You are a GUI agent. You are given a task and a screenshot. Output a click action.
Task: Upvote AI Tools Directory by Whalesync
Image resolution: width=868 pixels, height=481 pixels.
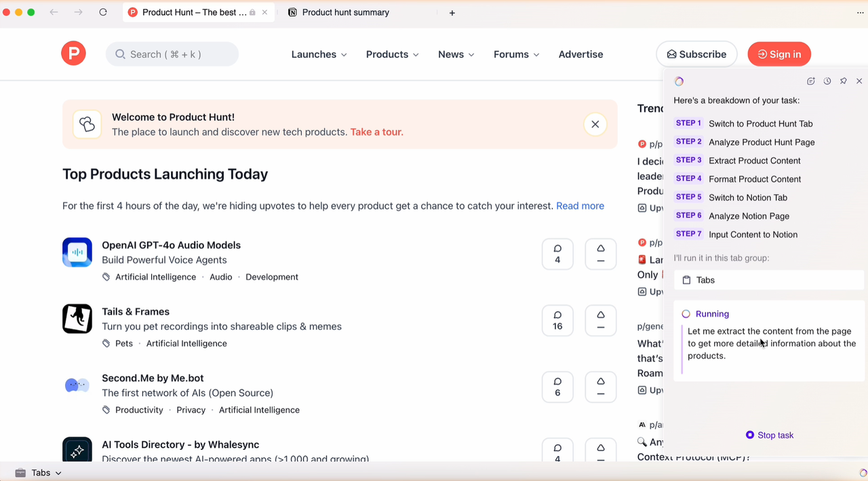click(601, 450)
